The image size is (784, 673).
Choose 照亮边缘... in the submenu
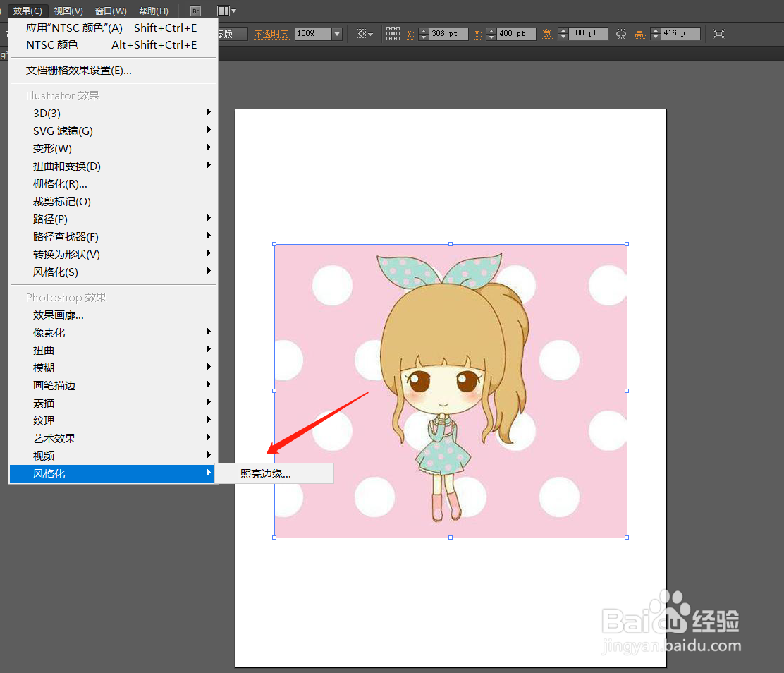pyautogui.click(x=274, y=474)
